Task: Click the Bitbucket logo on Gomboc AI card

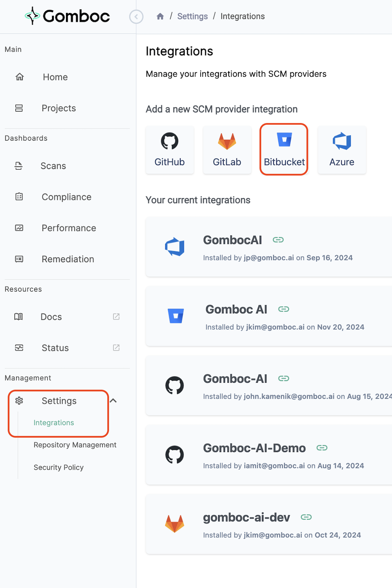Action: point(176,316)
